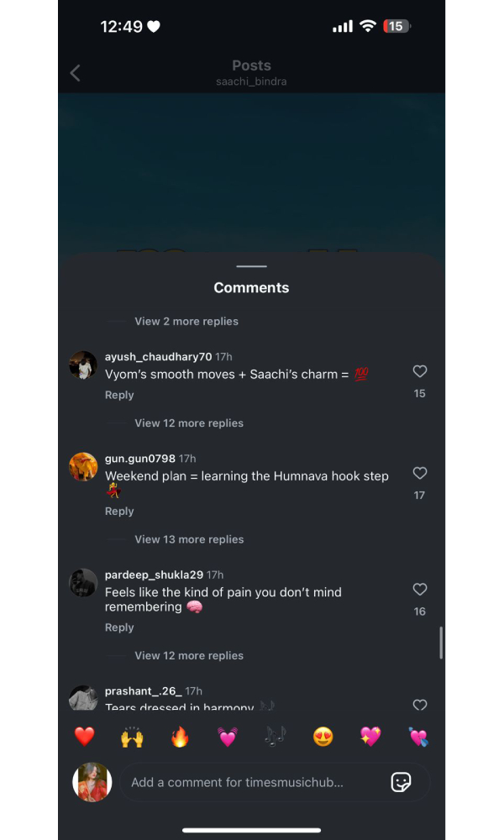Insert the raised hands emoji
Image resolution: width=504 pixels, height=840 pixels.
132,738
